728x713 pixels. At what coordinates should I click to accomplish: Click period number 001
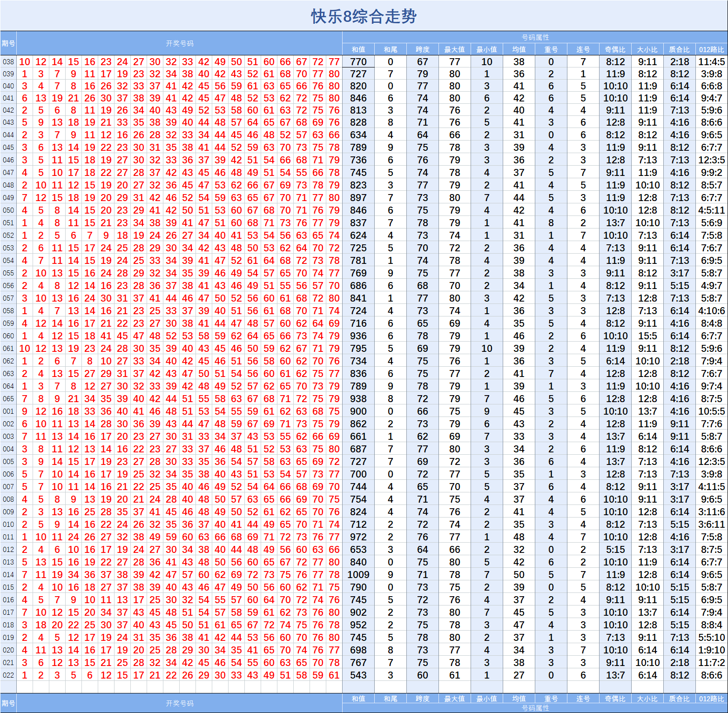(x=8, y=411)
